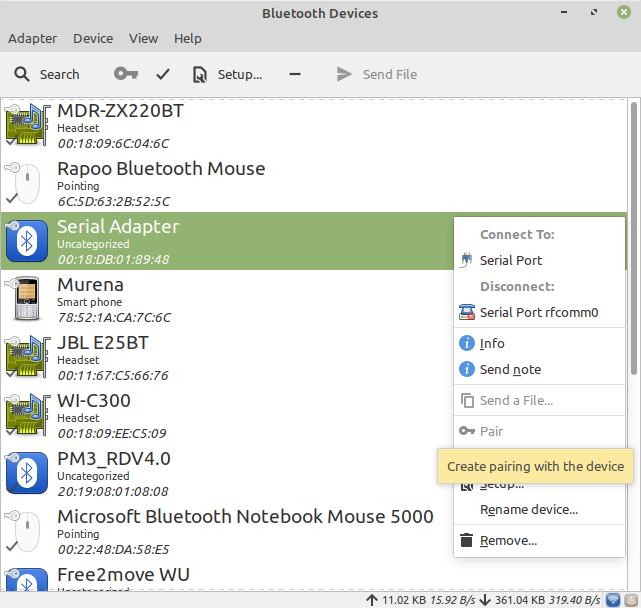Connect to Serial Port from context menu
Viewport: 641px width, 608px height.
point(539,260)
